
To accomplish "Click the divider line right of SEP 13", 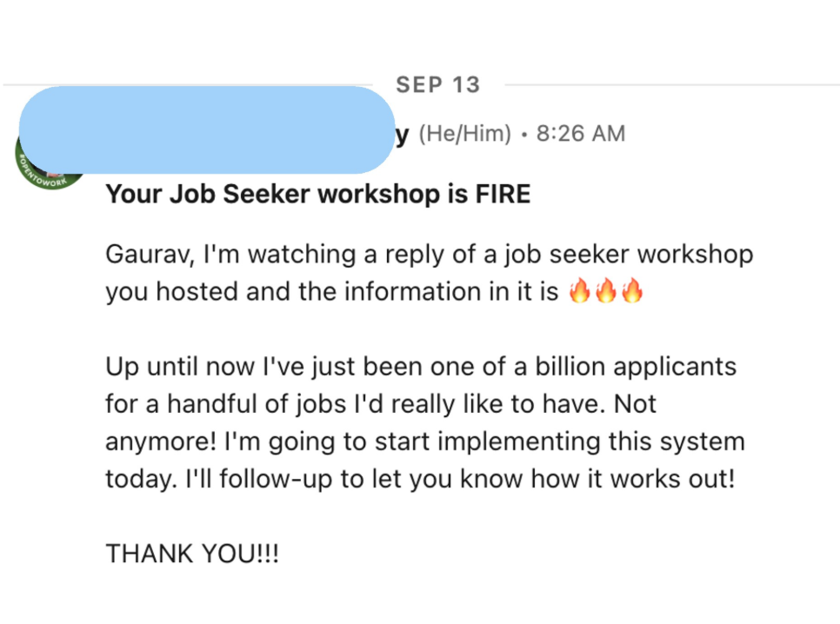I will pos(672,84).
